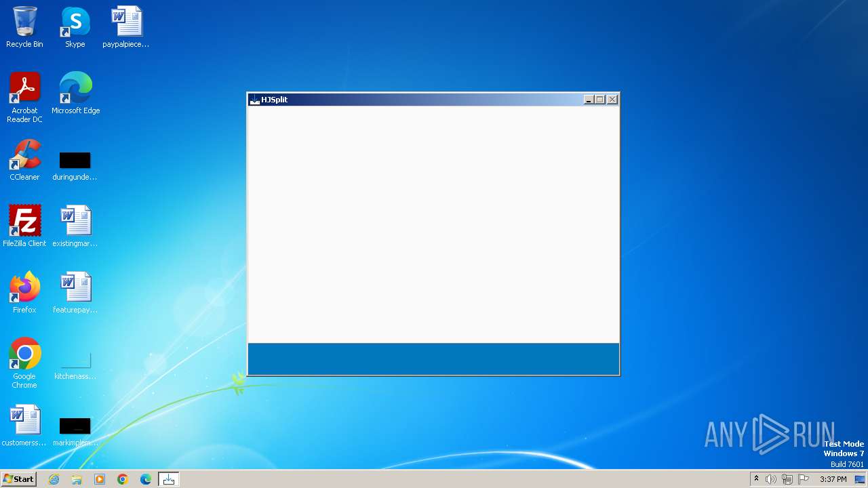This screenshot has height=488, width=868.
Task: Launch Microsoft Edge desktop shortcut
Action: tap(75, 93)
